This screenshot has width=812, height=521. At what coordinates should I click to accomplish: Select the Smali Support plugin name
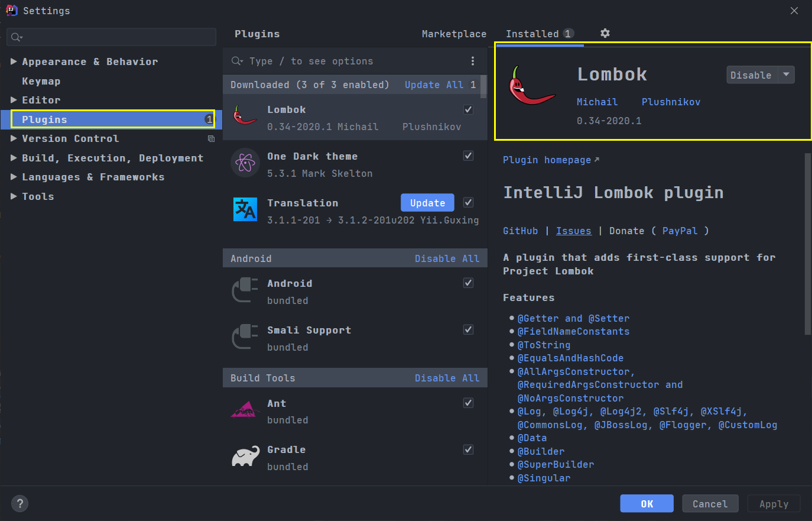point(309,330)
